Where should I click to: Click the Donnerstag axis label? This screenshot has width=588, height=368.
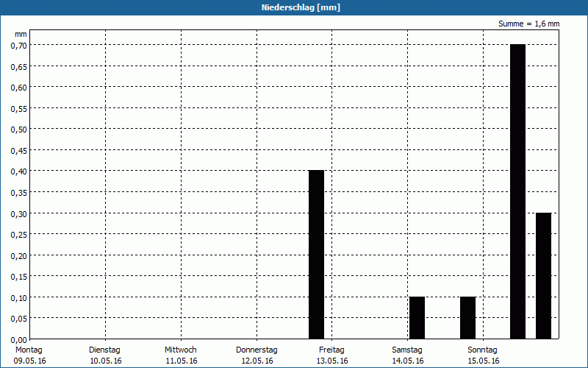click(257, 350)
